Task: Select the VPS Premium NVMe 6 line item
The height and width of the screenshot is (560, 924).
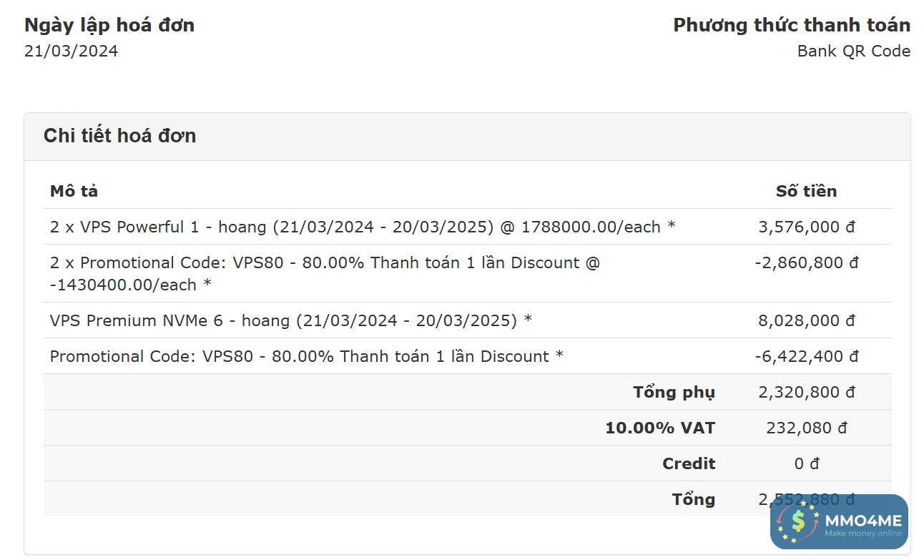Action: [x=290, y=320]
